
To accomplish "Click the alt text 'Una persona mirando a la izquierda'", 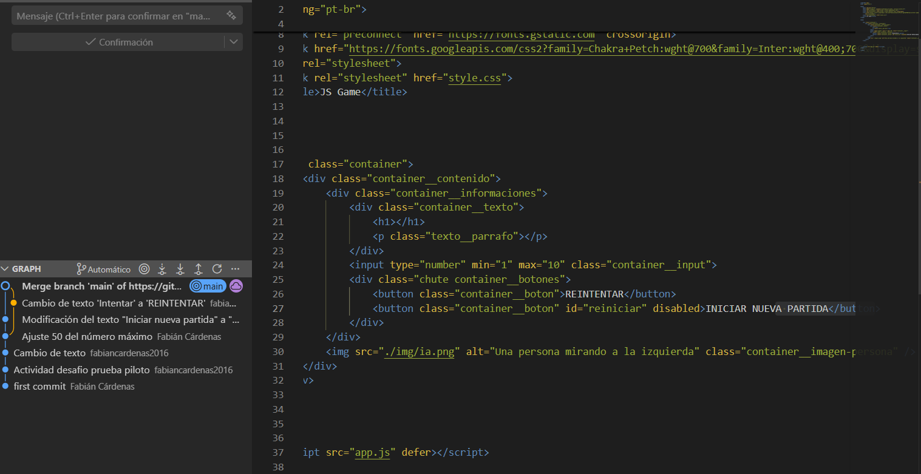I will point(593,352).
